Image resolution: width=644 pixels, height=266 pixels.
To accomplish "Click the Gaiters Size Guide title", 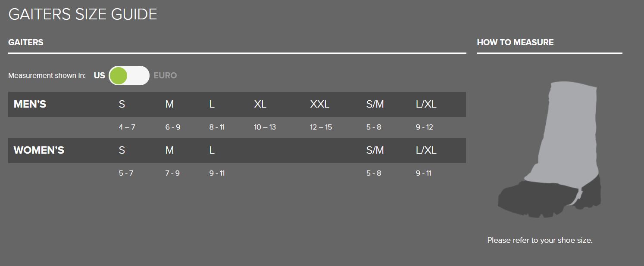I will pyautogui.click(x=83, y=14).
